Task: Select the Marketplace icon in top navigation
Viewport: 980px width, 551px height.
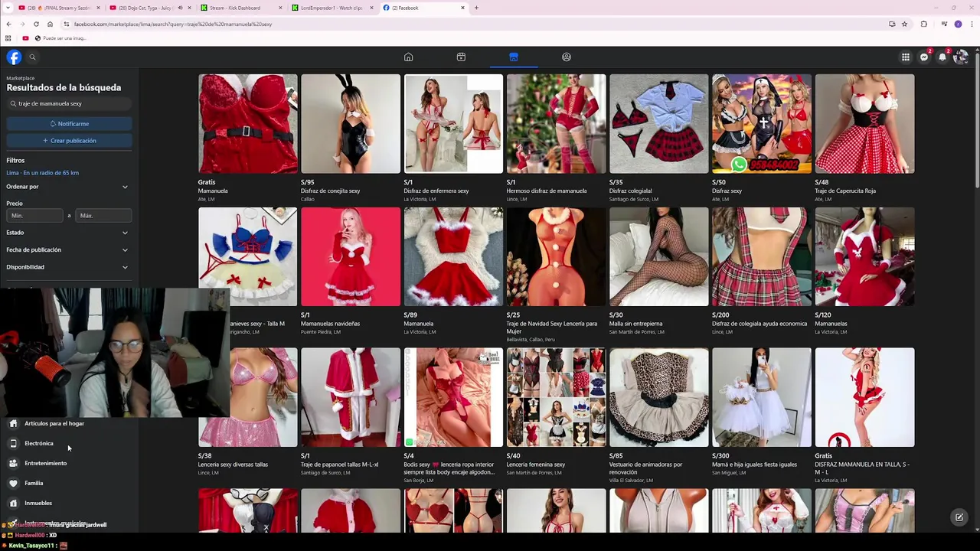Action: [x=514, y=57]
